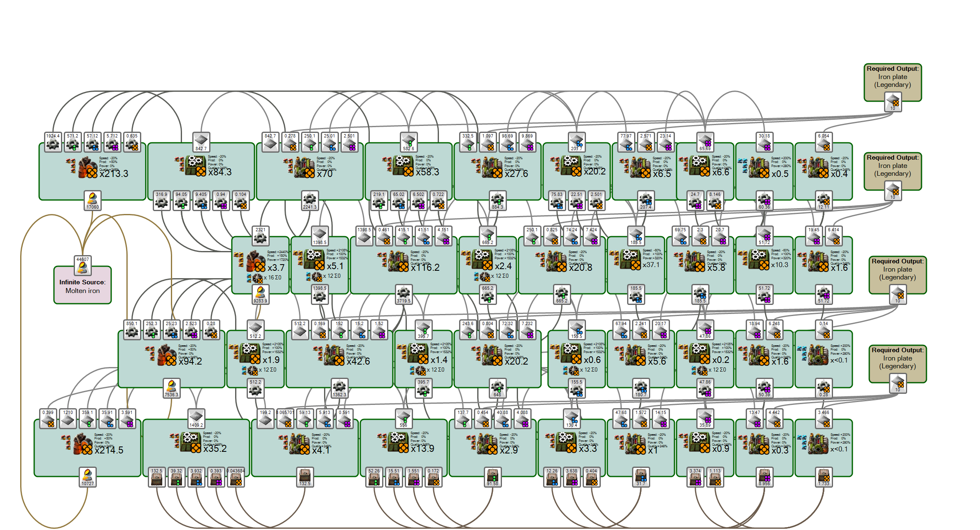
Task: Click the x20.8 machine count text
Action: click(581, 267)
